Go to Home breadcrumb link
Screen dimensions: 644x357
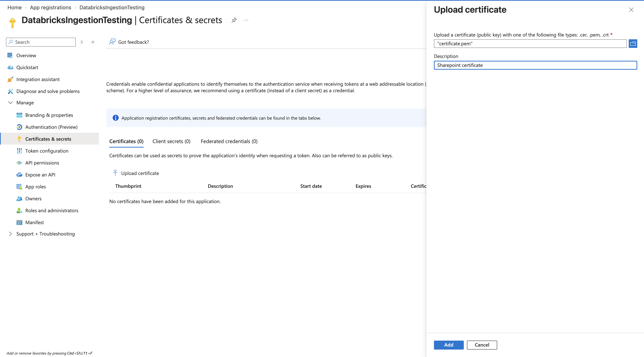click(x=15, y=7)
